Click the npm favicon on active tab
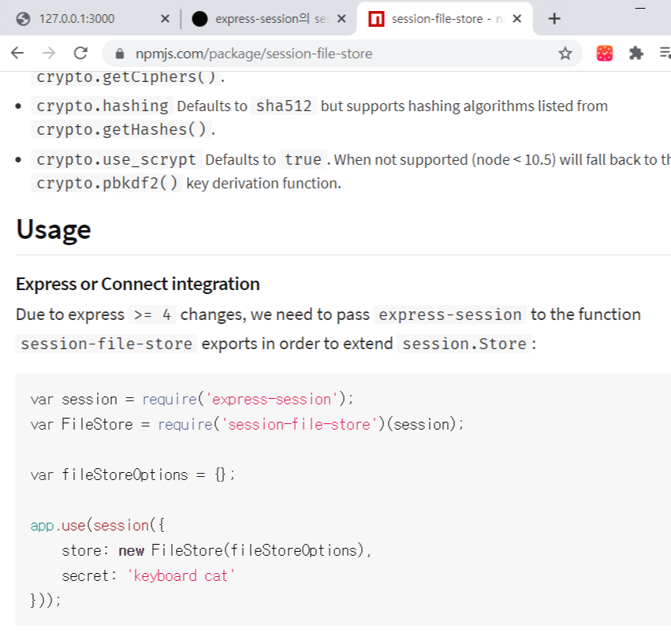This screenshot has height=644, width=671. point(376,19)
